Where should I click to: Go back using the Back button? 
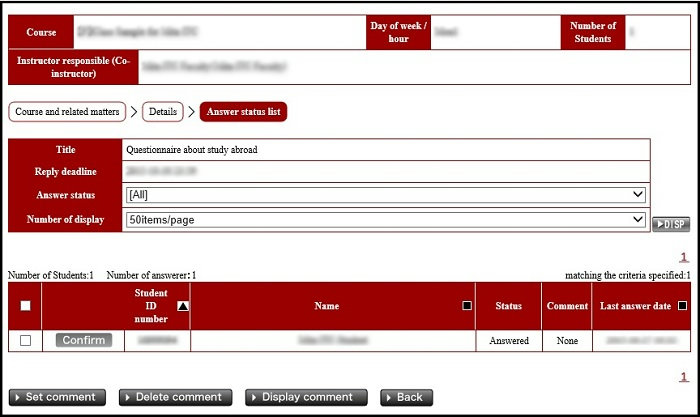pos(406,397)
